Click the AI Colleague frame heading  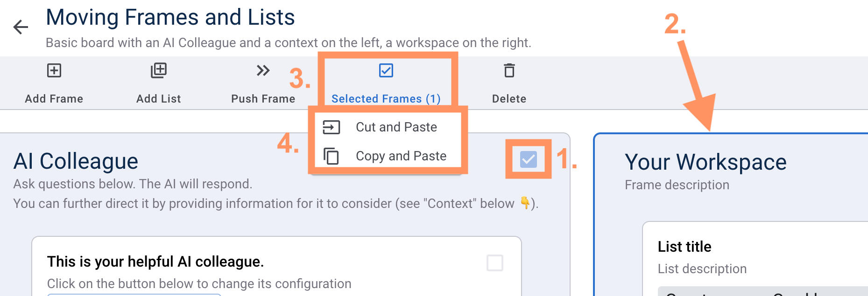coord(76,161)
